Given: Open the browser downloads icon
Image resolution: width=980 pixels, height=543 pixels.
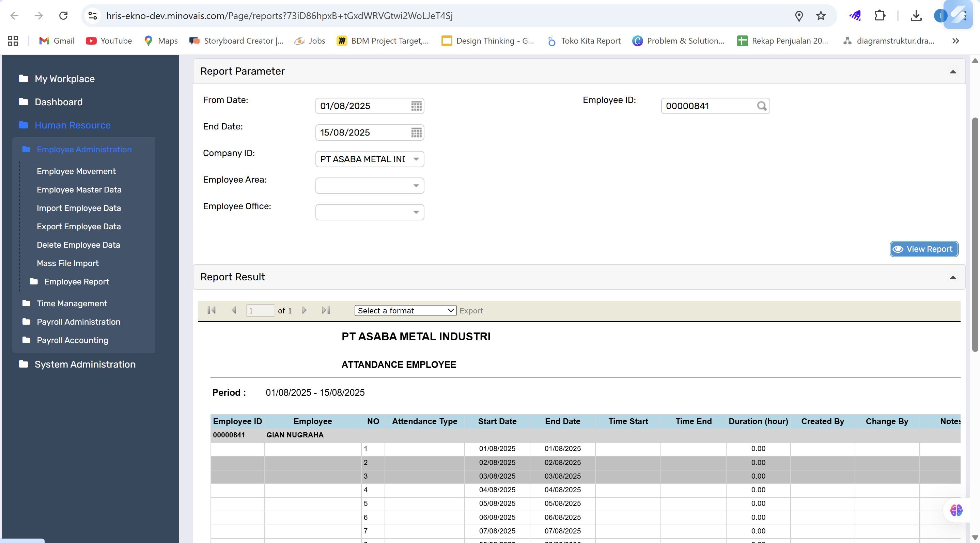Looking at the screenshot, I should click(x=916, y=16).
